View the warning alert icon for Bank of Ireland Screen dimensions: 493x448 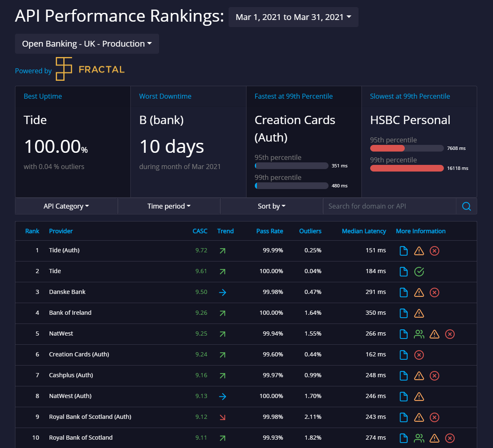[x=419, y=313]
